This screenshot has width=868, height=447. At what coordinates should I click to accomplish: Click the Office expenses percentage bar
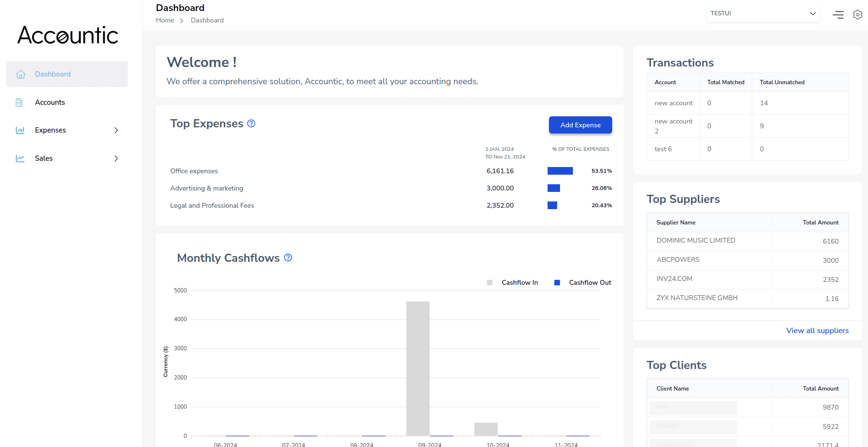tap(560, 171)
